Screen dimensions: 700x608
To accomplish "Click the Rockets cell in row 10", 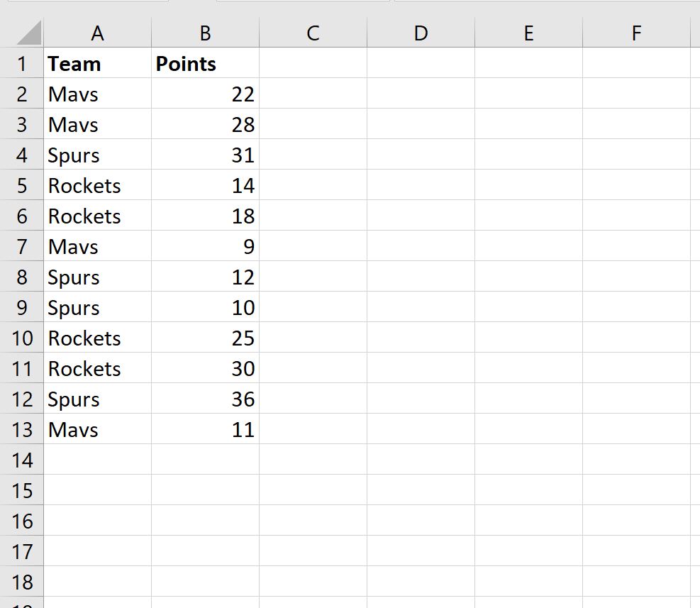I will pos(97,338).
